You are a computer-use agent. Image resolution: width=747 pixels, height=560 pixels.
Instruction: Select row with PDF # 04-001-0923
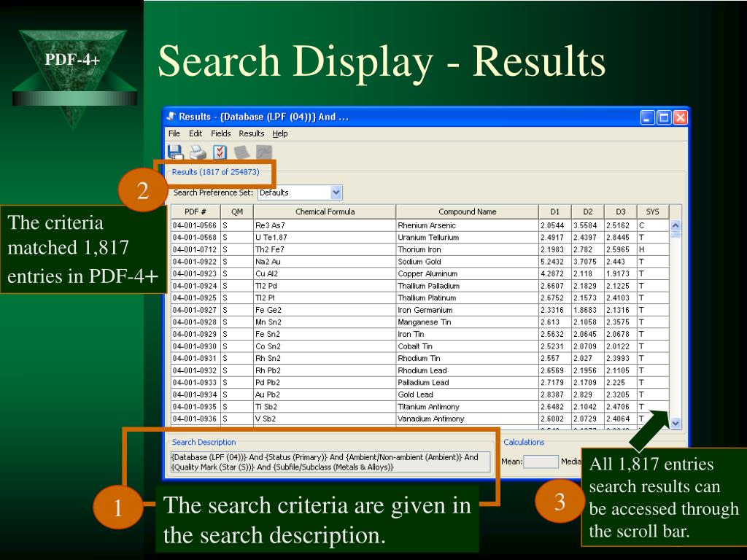[x=419, y=274]
